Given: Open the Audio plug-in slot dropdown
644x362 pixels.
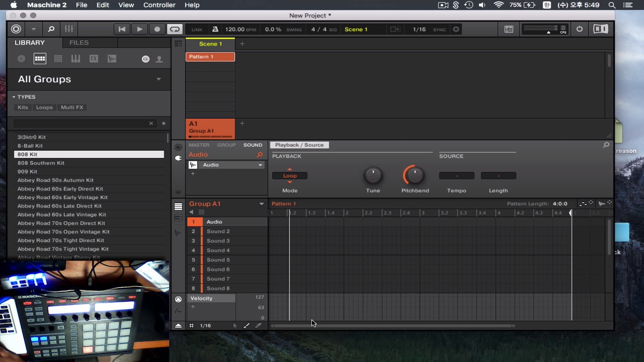Looking at the screenshot, I should [260, 165].
